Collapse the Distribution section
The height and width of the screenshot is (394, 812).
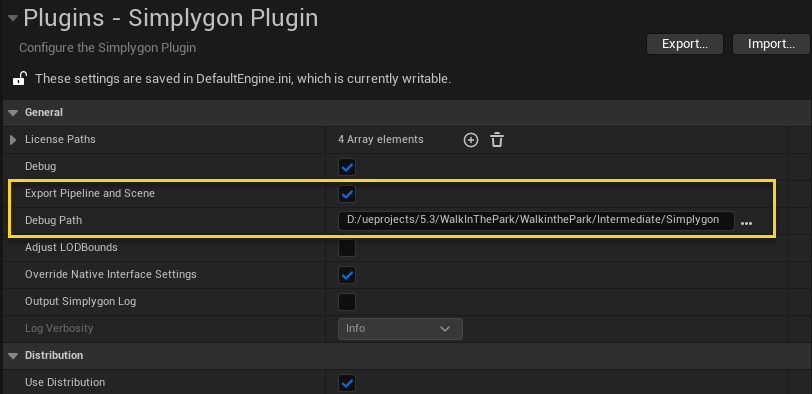(x=14, y=356)
